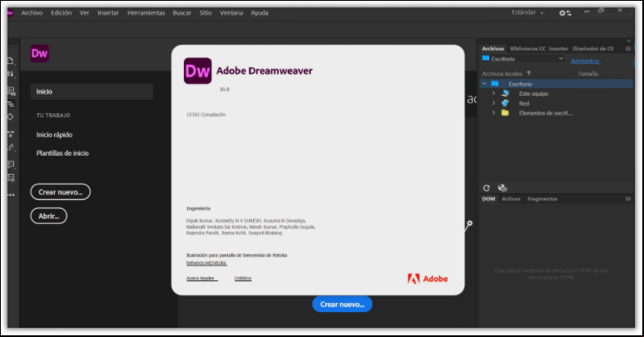
Task: Switch to the Insertar panel tab
Action: (558, 48)
